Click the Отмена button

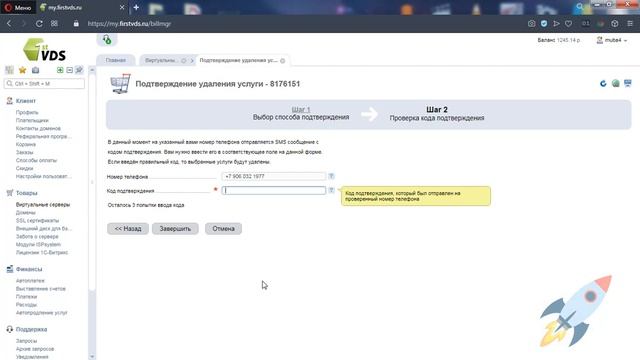pyautogui.click(x=223, y=229)
